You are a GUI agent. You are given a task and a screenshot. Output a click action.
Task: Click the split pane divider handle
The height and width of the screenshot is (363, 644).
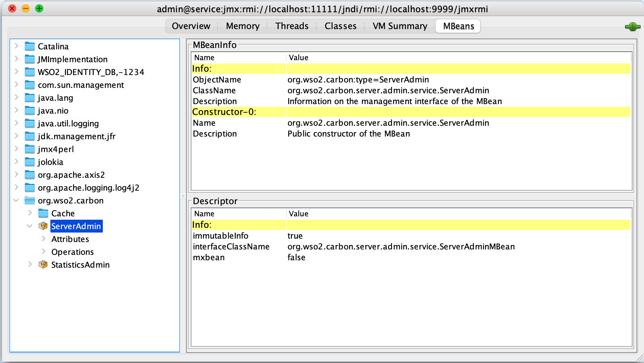coord(183,195)
